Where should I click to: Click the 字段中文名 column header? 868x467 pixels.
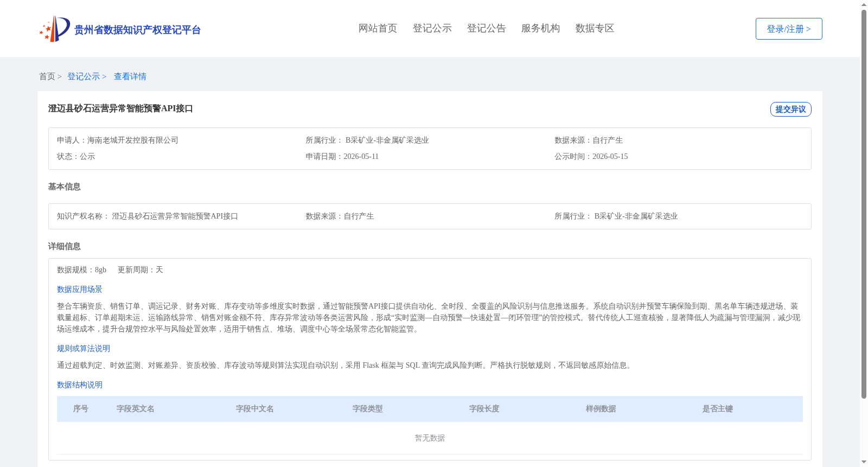click(255, 408)
